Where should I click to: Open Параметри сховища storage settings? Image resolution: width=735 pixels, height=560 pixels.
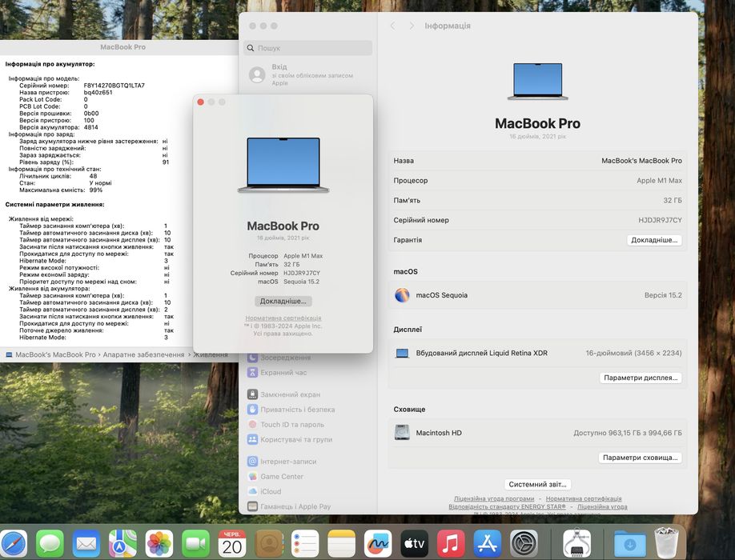640,458
